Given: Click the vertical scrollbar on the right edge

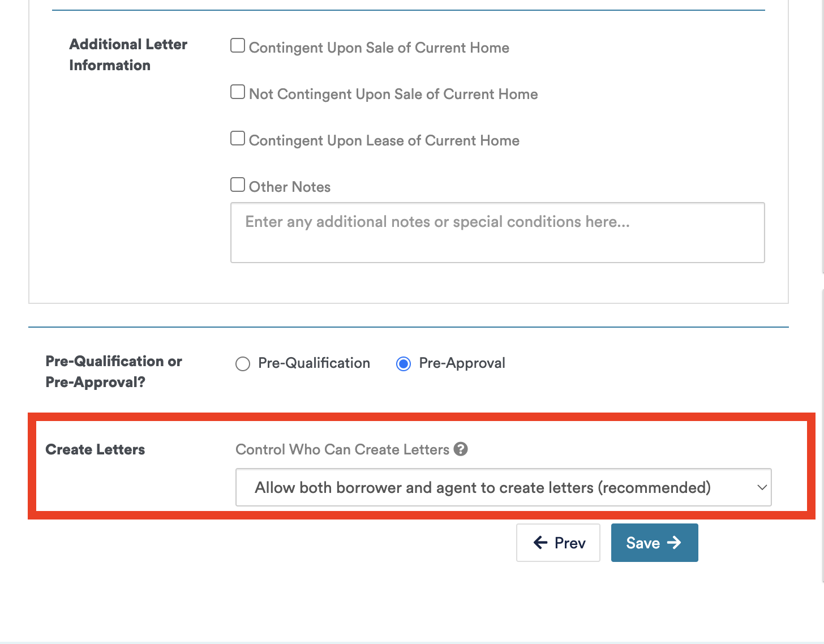Looking at the screenshot, I should pos(822,436).
